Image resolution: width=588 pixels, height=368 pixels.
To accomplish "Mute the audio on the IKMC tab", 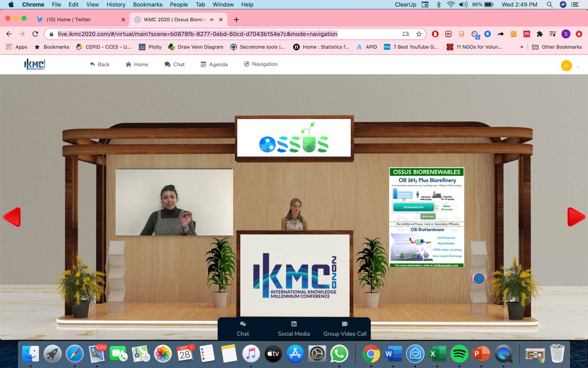I will pos(212,20).
